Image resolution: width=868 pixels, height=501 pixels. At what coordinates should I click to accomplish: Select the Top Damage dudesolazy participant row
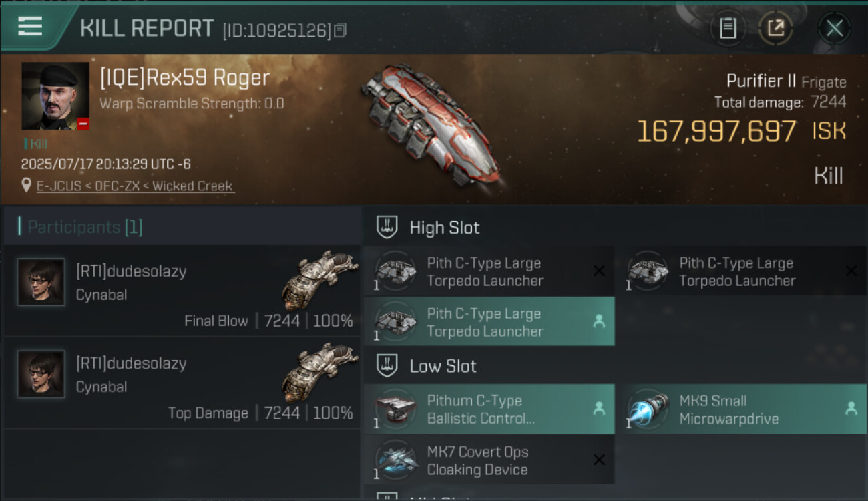182,383
